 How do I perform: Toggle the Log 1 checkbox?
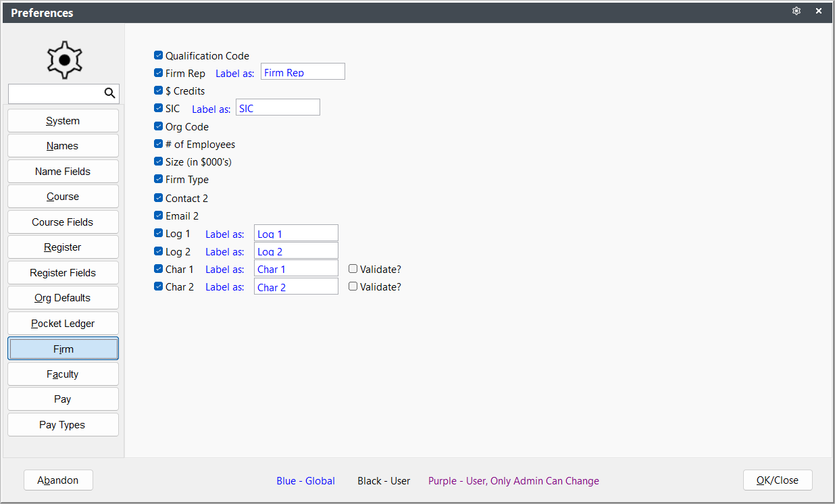tap(159, 233)
